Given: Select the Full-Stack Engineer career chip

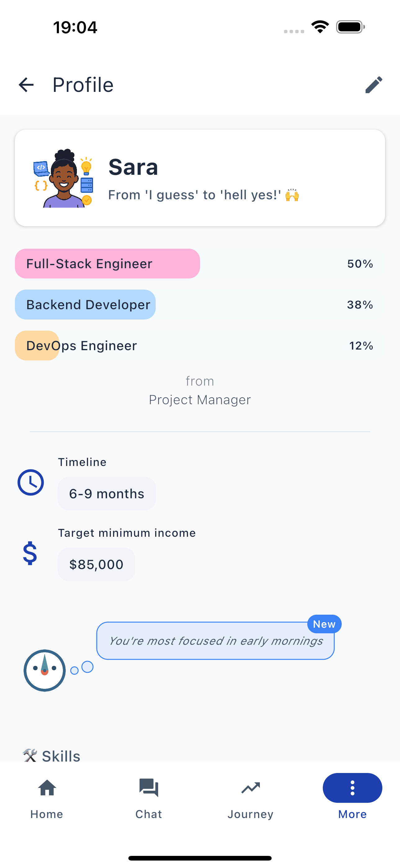Looking at the screenshot, I should coord(107,264).
